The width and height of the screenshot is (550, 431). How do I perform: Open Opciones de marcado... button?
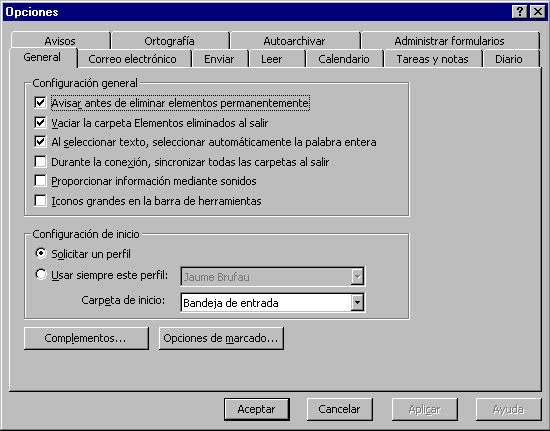[x=221, y=338]
